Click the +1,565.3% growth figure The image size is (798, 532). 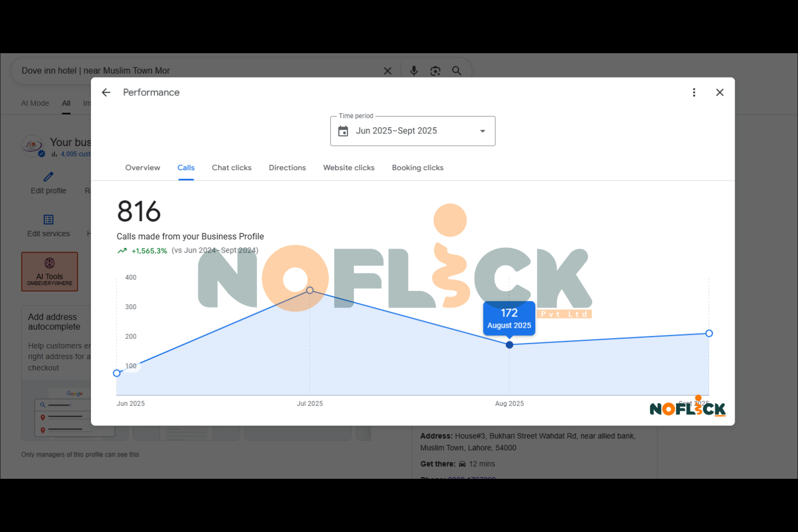click(149, 251)
